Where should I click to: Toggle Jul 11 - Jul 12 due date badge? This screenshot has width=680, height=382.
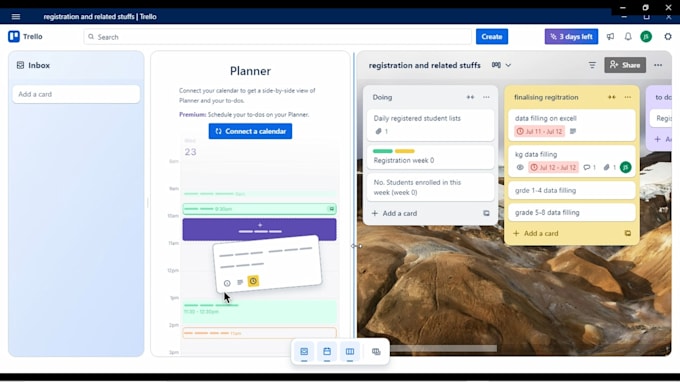click(539, 131)
